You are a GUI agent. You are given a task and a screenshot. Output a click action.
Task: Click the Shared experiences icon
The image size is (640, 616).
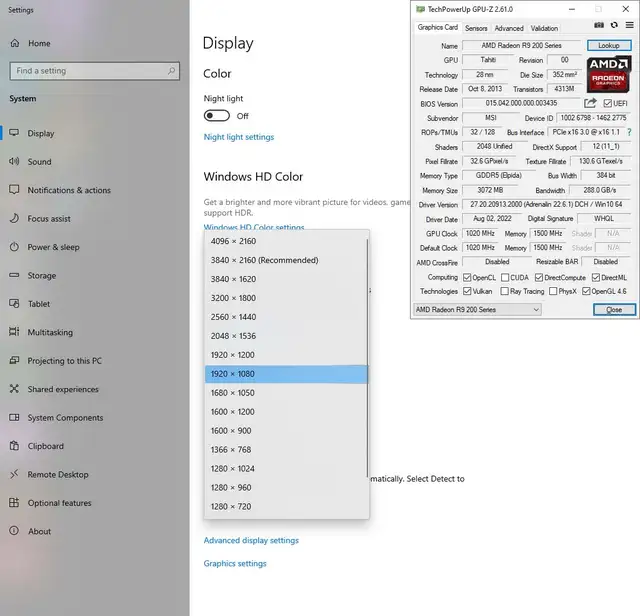pyautogui.click(x=14, y=389)
